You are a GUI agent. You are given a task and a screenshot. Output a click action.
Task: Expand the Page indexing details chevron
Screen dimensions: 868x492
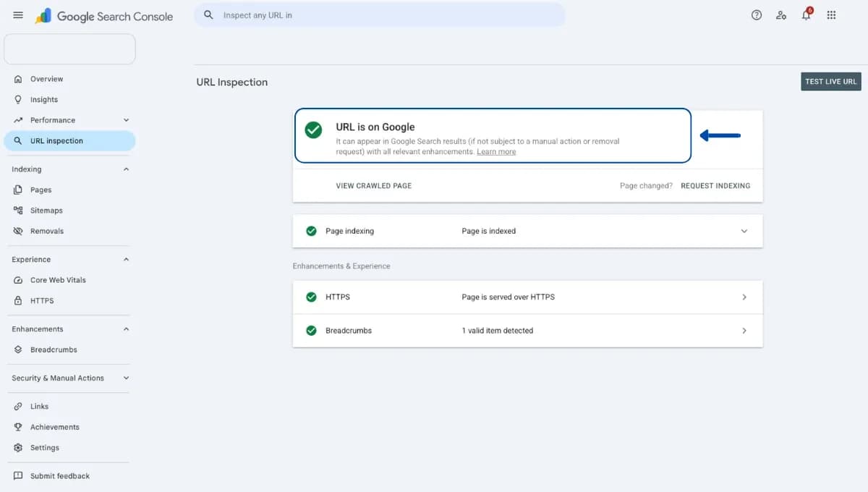pos(744,232)
